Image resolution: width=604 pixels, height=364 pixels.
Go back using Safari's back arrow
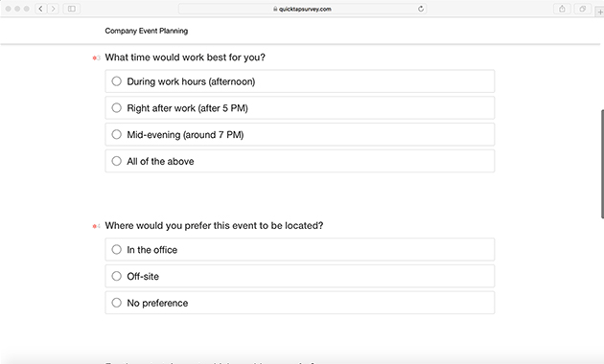(40, 9)
